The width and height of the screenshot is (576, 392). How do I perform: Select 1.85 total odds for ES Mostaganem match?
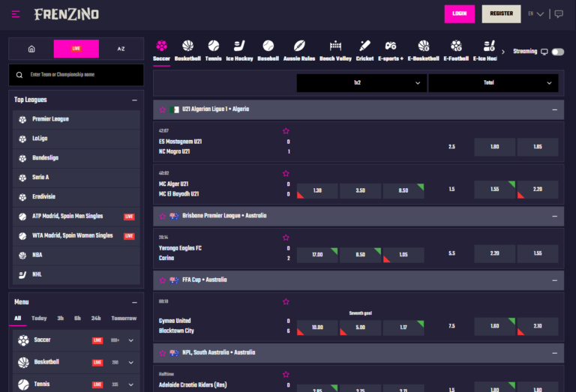pyautogui.click(x=538, y=147)
